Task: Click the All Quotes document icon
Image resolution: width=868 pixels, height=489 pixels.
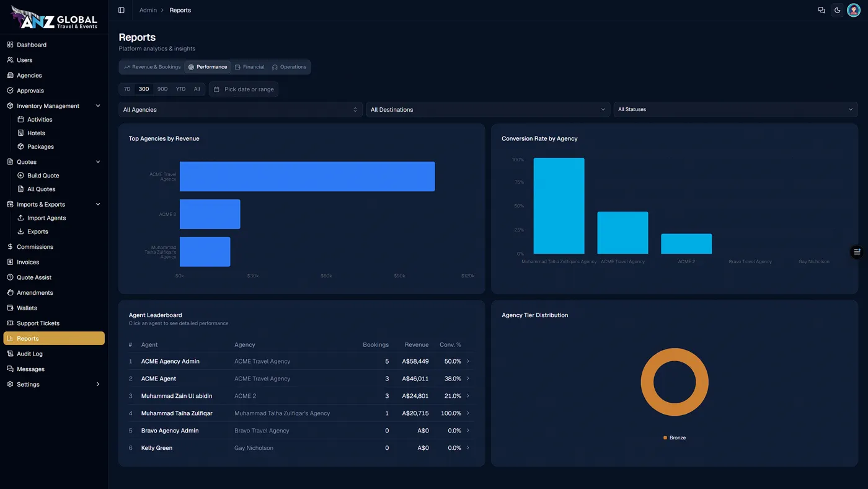Action: [20, 189]
